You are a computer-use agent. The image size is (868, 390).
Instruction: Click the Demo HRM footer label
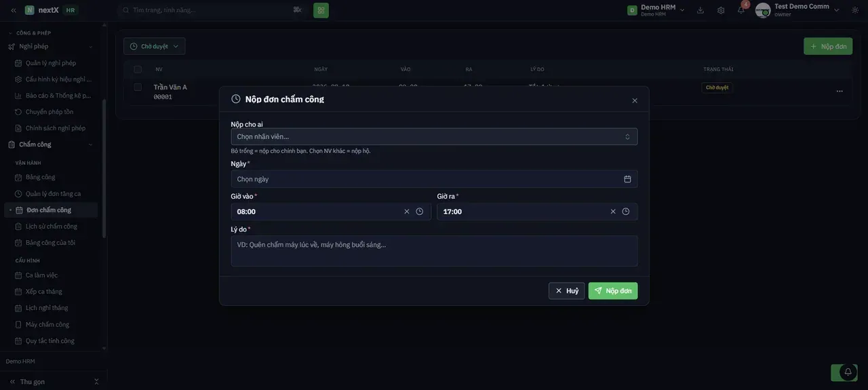click(20, 362)
